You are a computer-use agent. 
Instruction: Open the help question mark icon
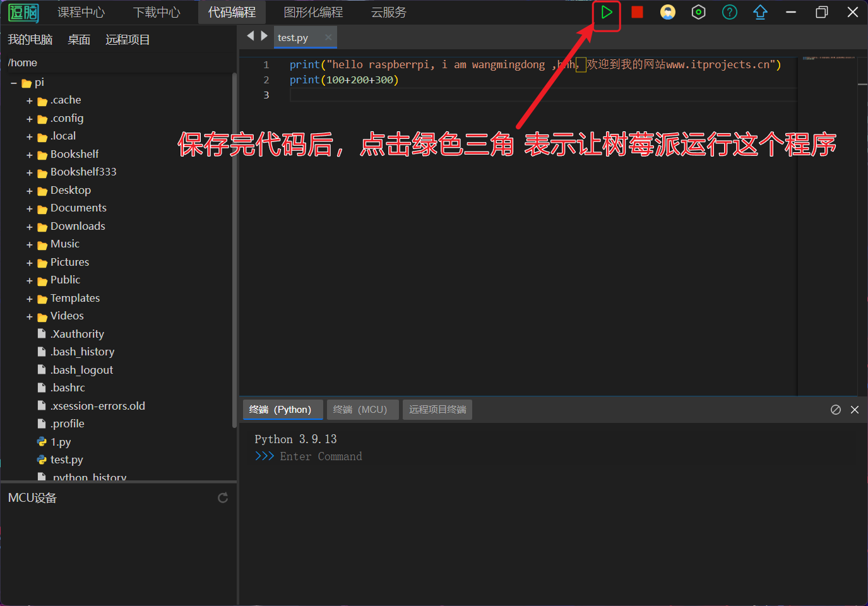(730, 12)
